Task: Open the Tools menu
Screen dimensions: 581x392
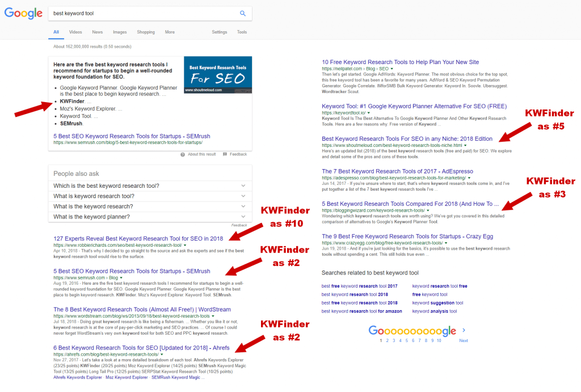Action: (x=242, y=32)
